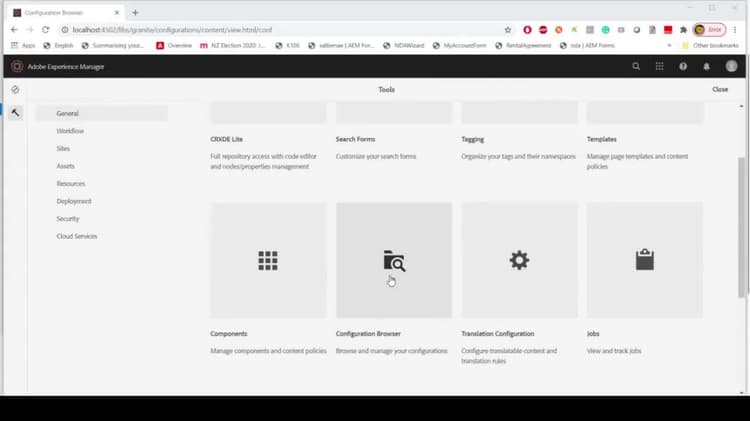Bookmark this page with the star icon

[x=508, y=30]
